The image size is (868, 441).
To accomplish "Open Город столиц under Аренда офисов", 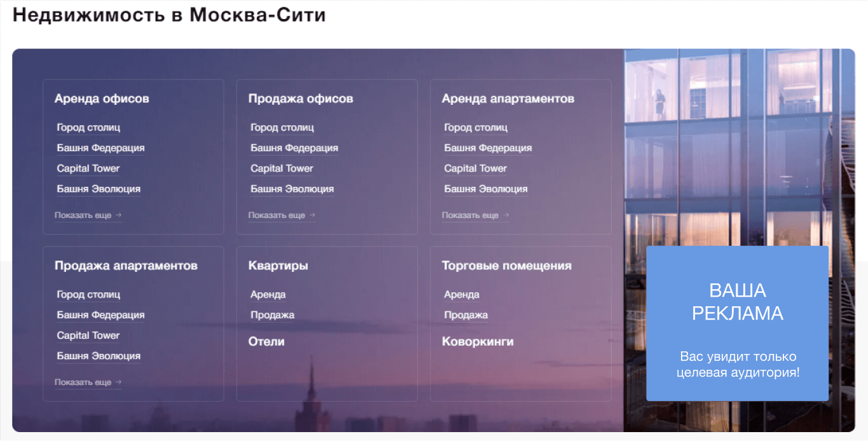I will [x=88, y=128].
